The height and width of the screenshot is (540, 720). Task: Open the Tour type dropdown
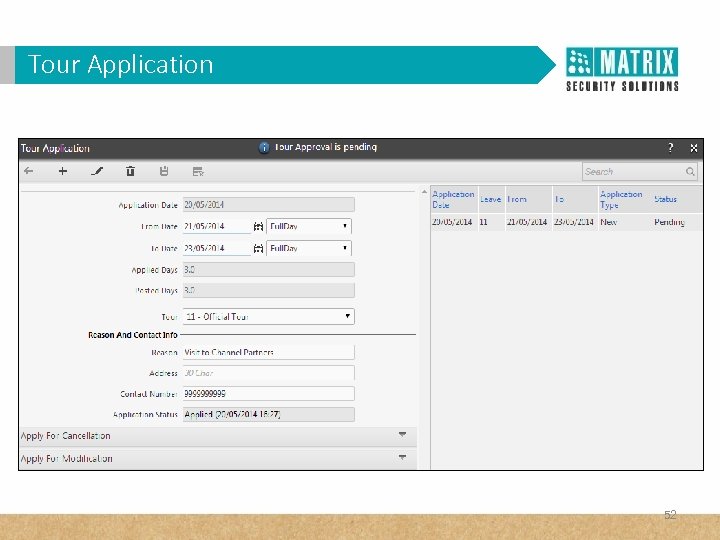pos(269,316)
